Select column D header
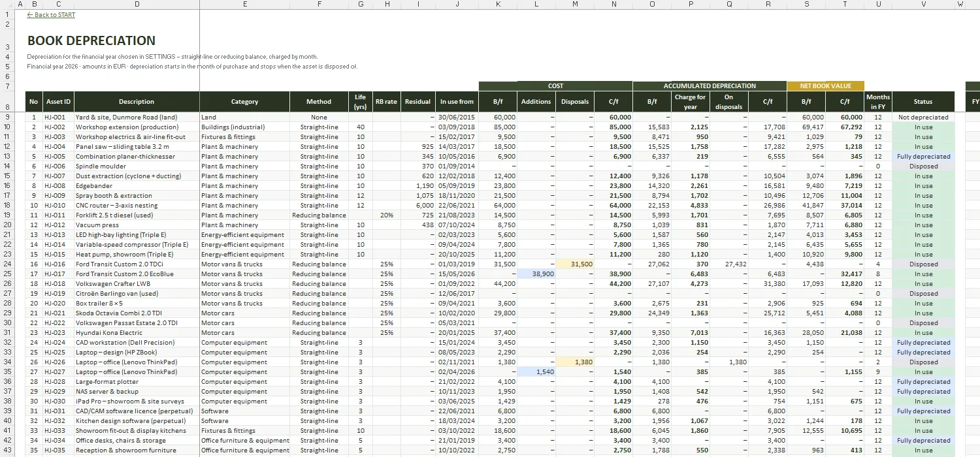 (137, 4)
